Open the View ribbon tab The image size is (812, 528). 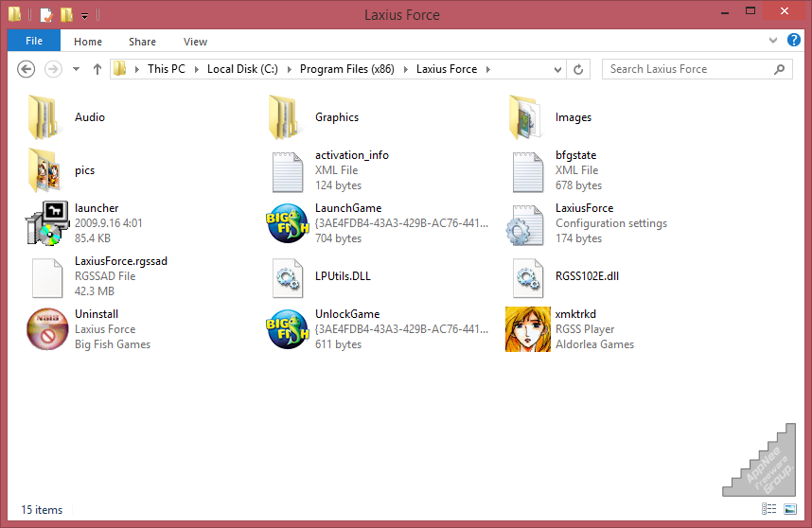click(195, 42)
